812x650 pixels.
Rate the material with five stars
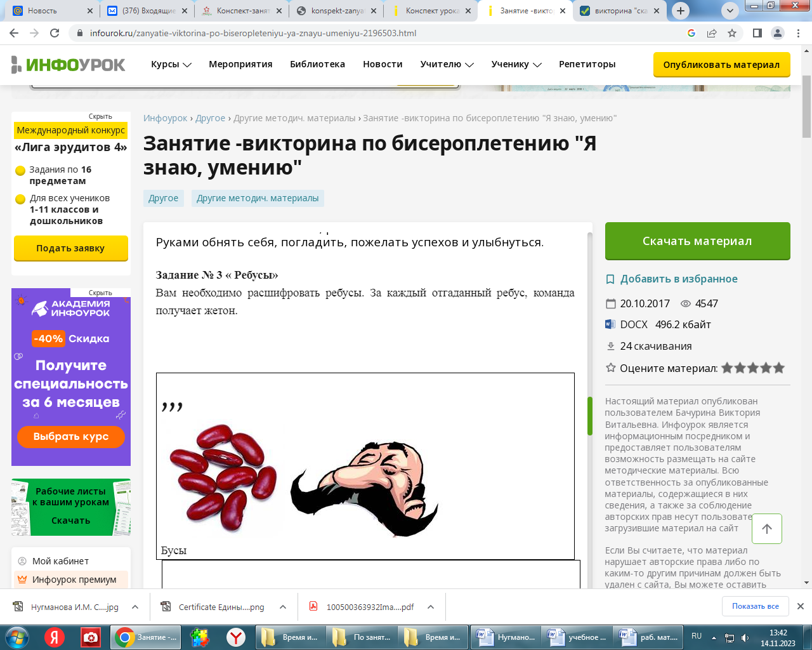pyautogui.click(x=779, y=368)
